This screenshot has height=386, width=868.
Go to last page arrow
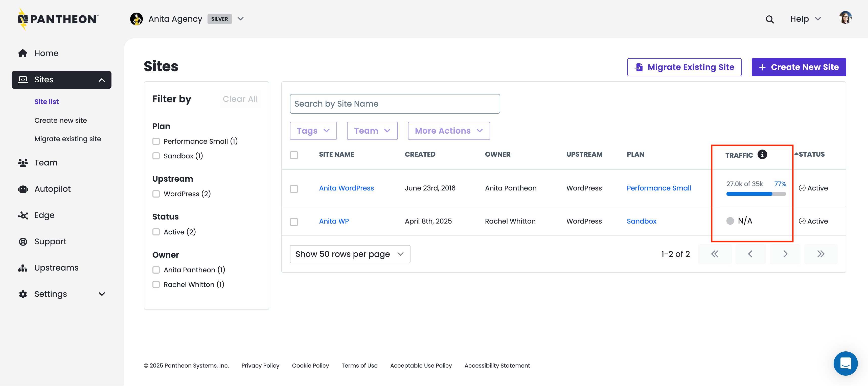820,254
